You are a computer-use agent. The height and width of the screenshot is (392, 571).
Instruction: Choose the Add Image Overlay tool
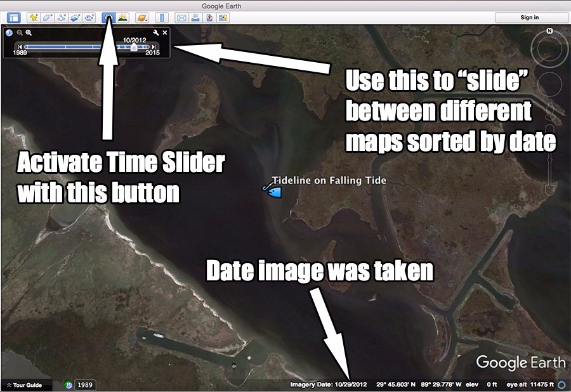tap(75, 18)
